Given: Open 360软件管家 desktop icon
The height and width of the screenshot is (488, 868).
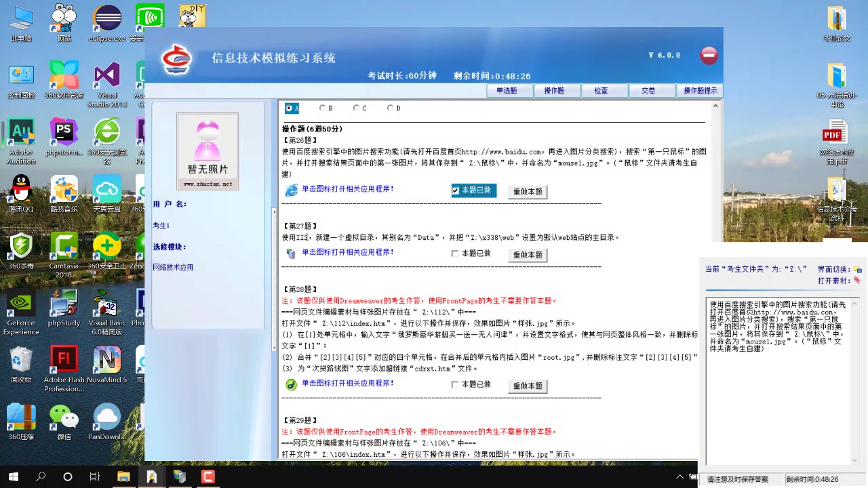Looking at the screenshot, I should [x=64, y=81].
